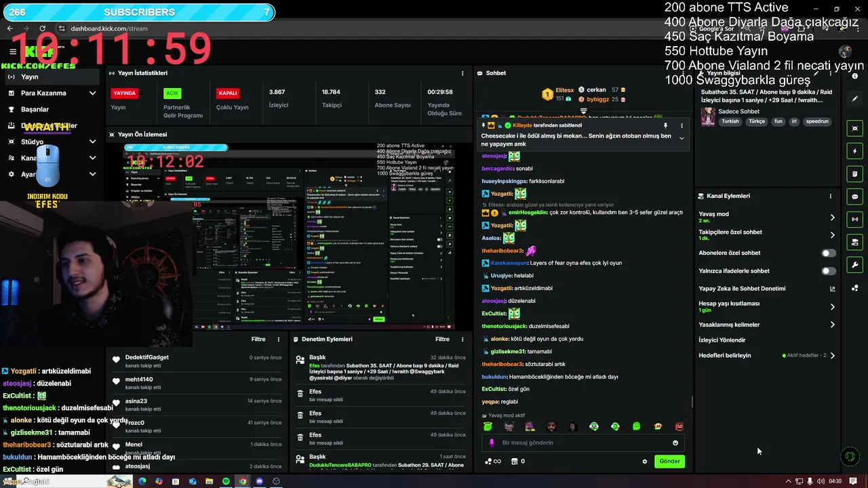Toggle the lightning bolt panel icon in sidebar

[x=855, y=151]
